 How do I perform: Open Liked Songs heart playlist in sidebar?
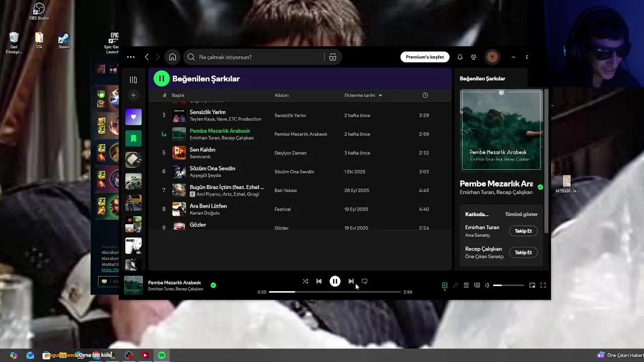(x=133, y=117)
